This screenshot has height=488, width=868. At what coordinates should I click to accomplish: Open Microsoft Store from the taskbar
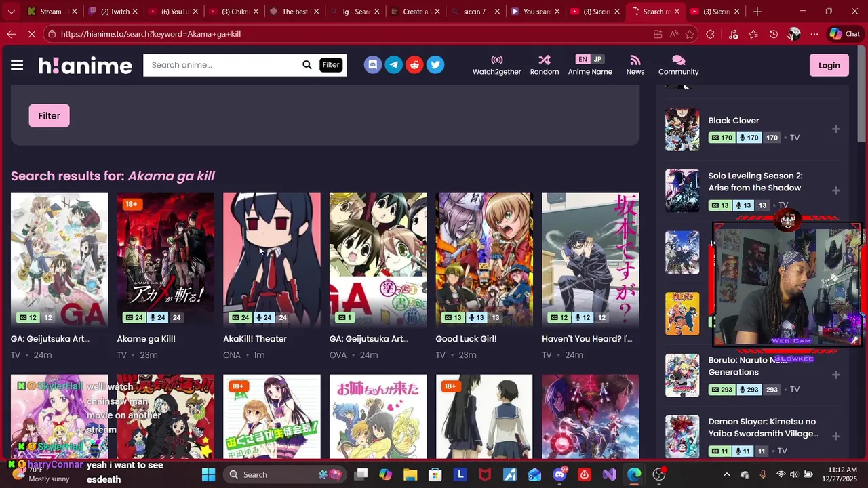click(x=435, y=474)
